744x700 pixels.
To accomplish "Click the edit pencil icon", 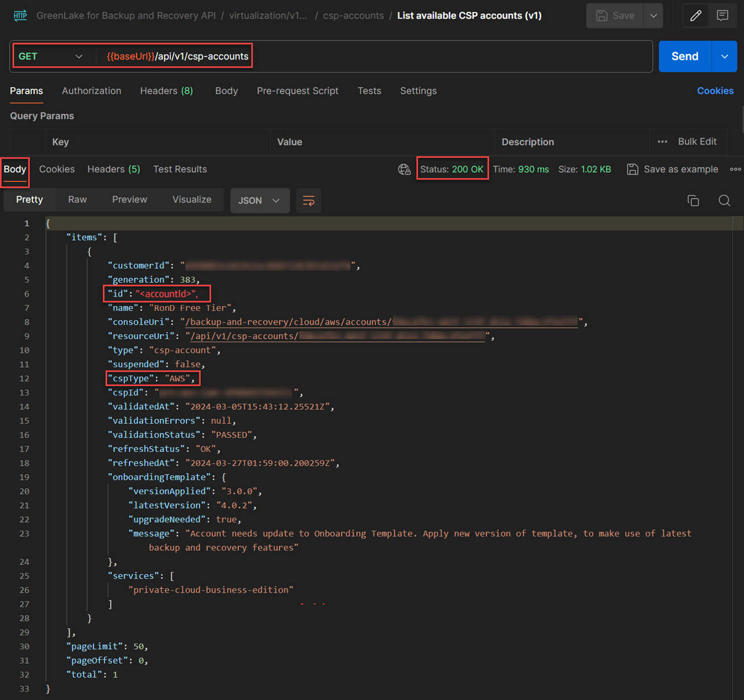I will click(x=695, y=16).
